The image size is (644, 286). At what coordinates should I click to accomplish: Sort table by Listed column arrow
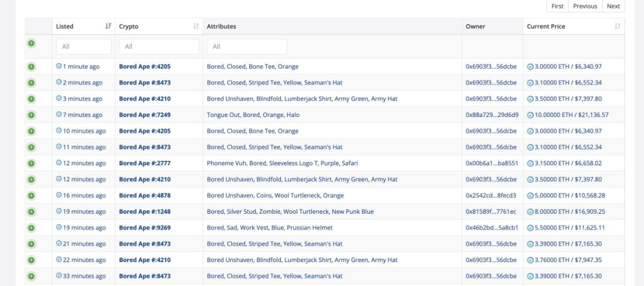pyautogui.click(x=108, y=26)
